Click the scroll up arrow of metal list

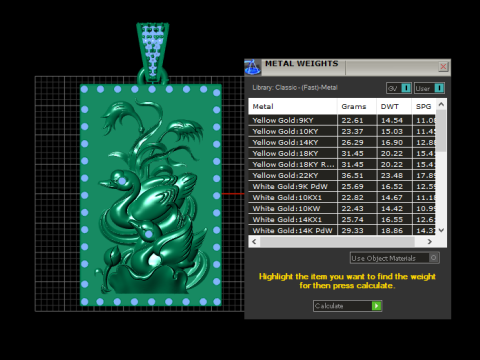click(441, 104)
